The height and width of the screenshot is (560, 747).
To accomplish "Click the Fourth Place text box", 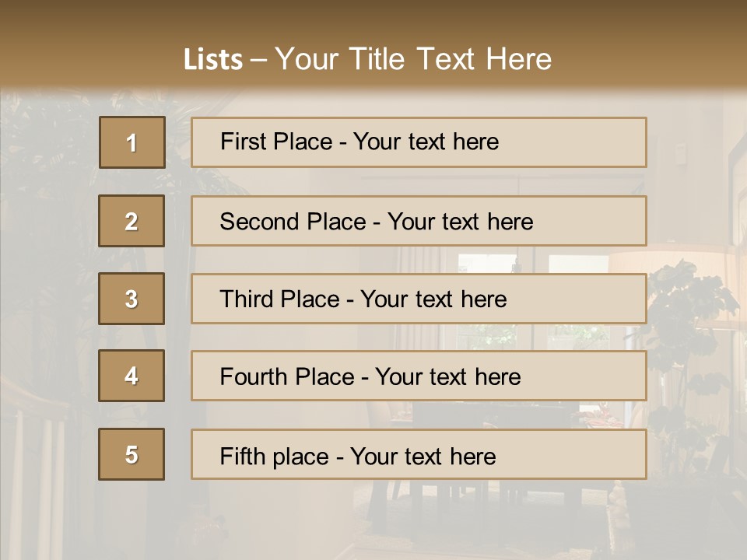I will click(419, 376).
